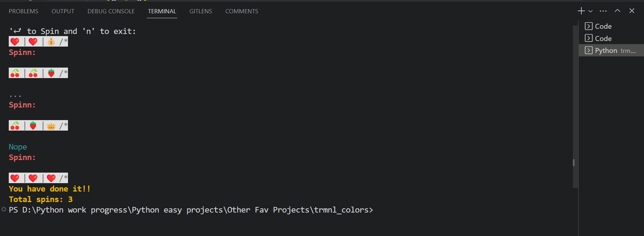Click the first Code terminal icon
Image resolution: width=644 pixels, height=236 pixels.
coord(589,26)
